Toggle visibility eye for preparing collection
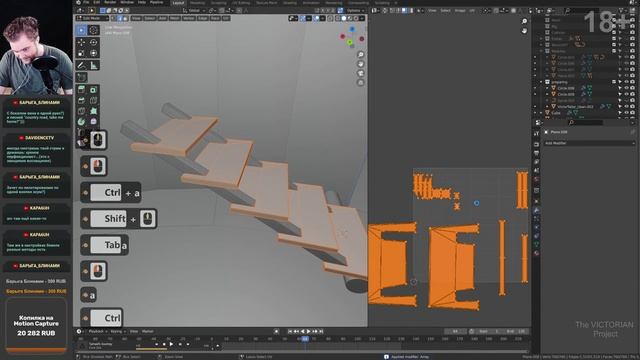The width and height of the screenshot is (640, 360). (x=627, y=82)
